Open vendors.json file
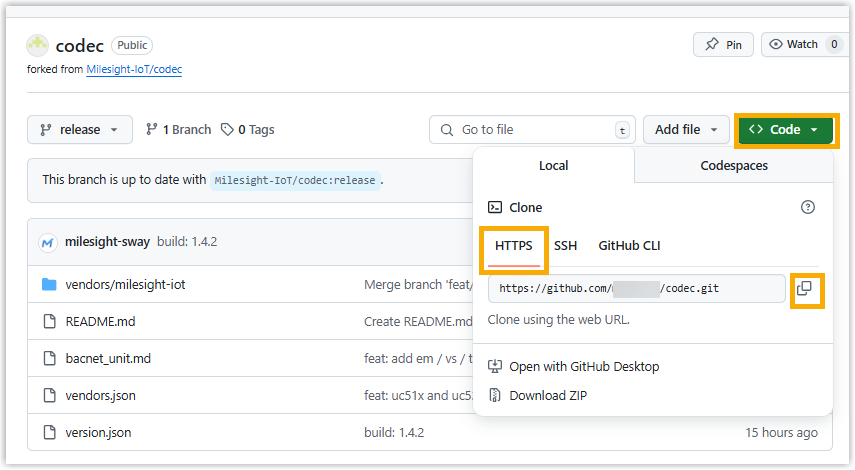855x470 pixels. click(x=100, y=396)
